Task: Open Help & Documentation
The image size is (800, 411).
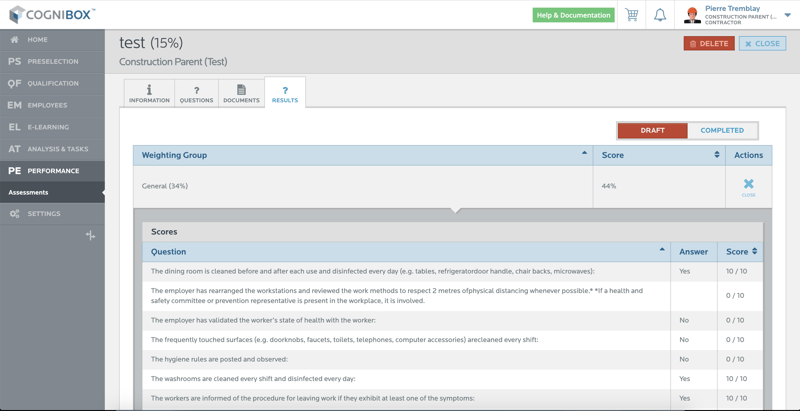Action: 573,15
